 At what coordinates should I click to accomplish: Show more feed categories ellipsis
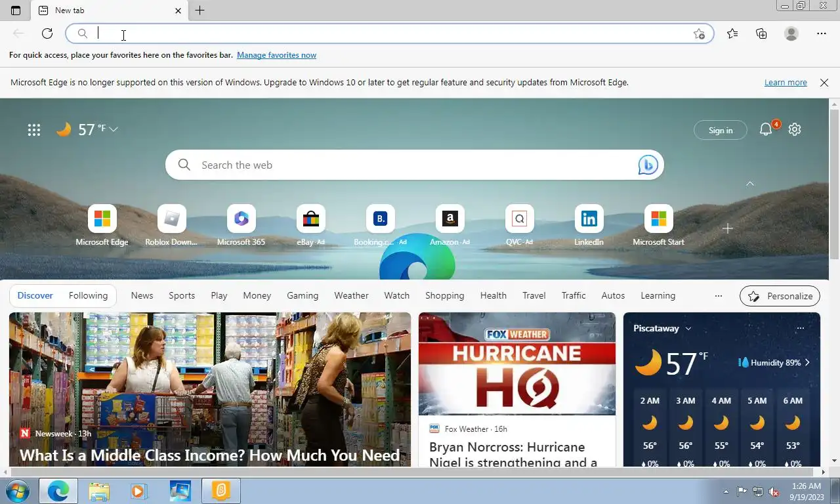719,296
